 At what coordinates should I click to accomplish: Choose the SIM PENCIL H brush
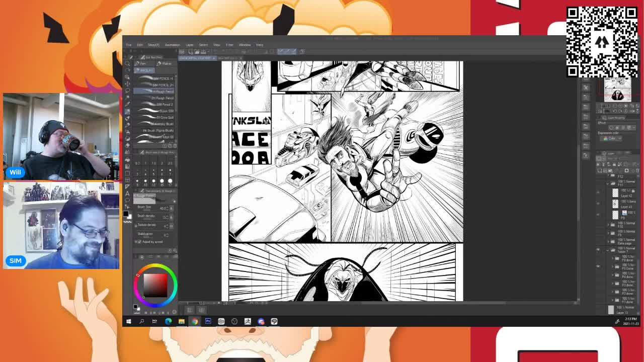[154, 78]
